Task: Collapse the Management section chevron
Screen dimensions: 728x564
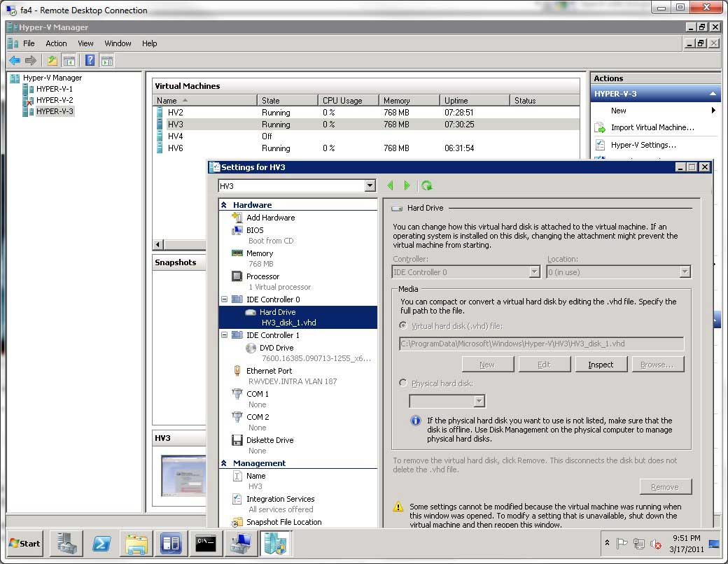Action: (x=224, y=463)
